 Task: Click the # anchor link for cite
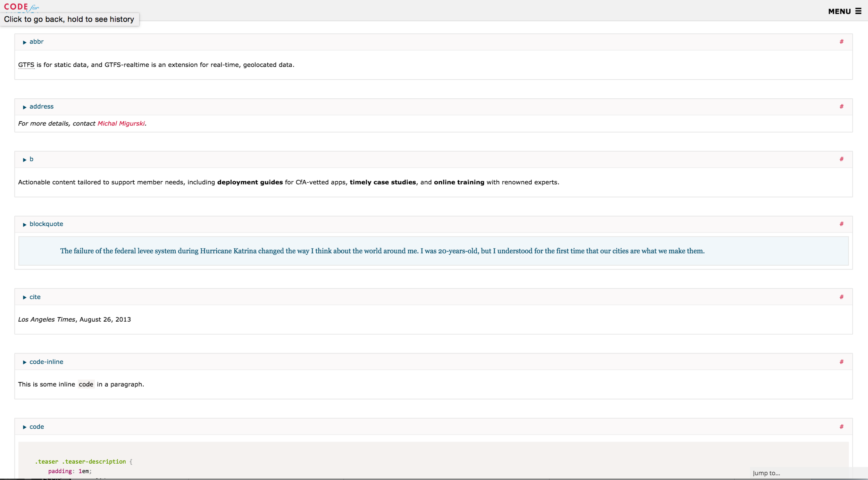coord(842,297)
